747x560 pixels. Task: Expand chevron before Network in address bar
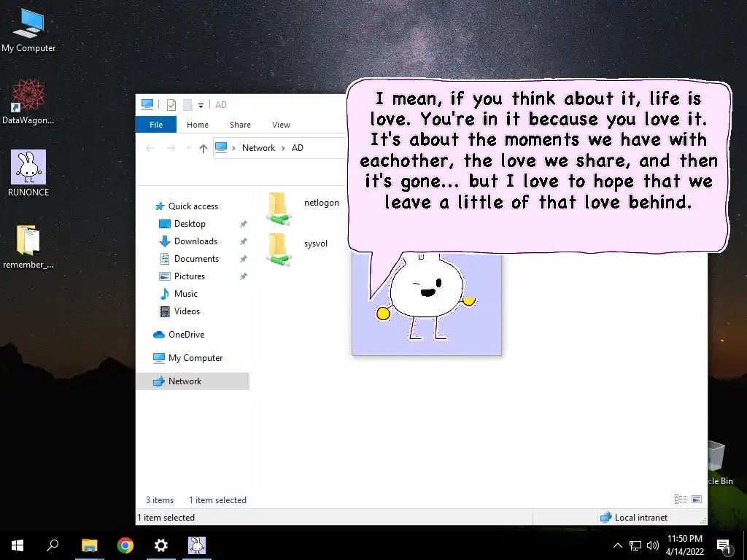point(233,148)
